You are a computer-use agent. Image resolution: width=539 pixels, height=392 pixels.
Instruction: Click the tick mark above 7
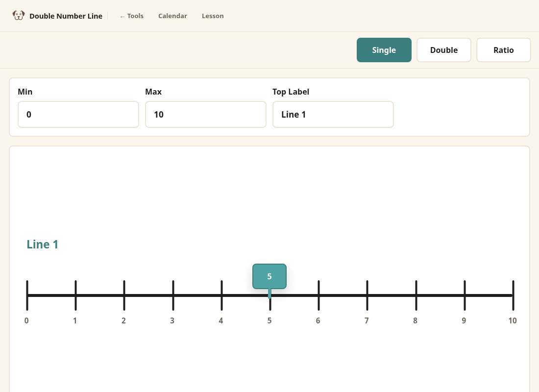[x=367, y=295]
